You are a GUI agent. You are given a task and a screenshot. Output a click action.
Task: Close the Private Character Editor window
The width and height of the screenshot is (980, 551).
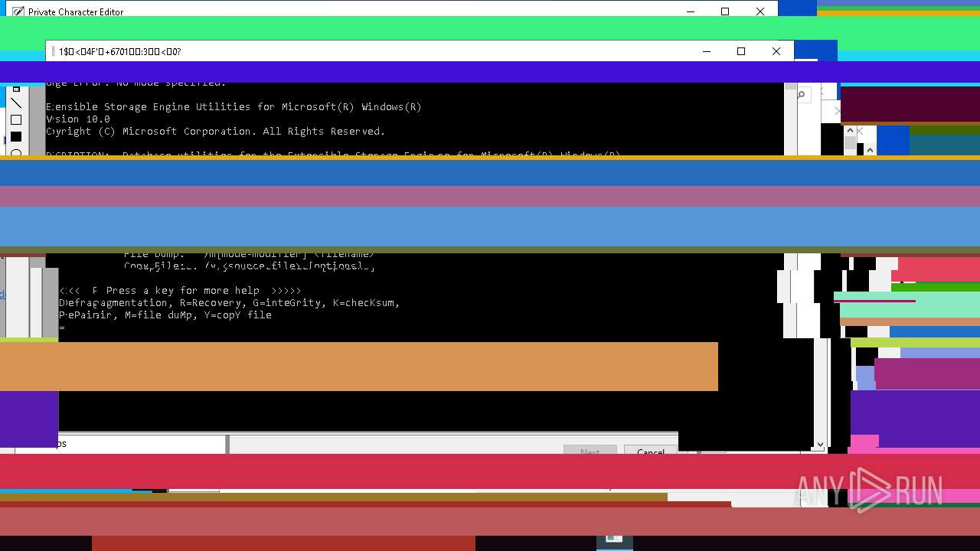pos(760,11)
